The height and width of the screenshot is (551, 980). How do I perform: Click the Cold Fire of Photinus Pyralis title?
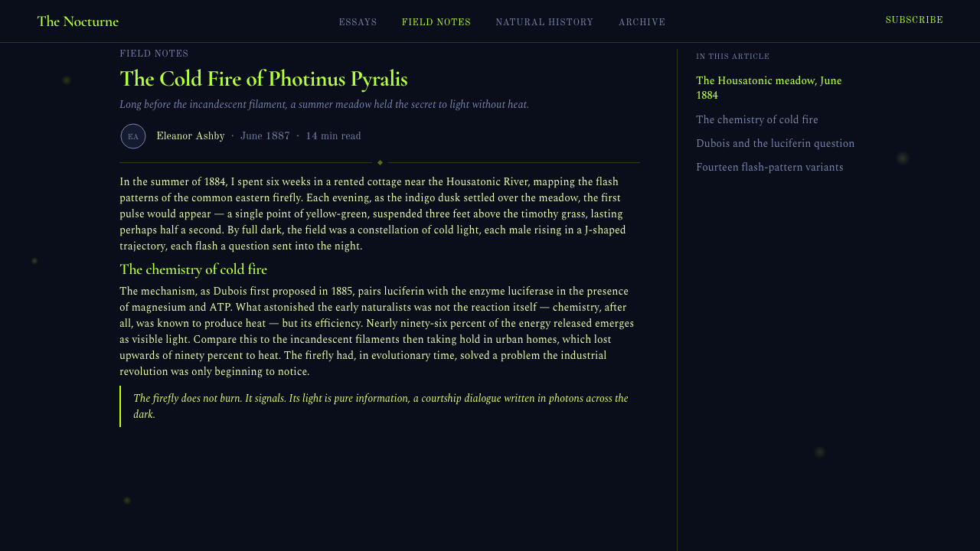[x=263, y=79]
